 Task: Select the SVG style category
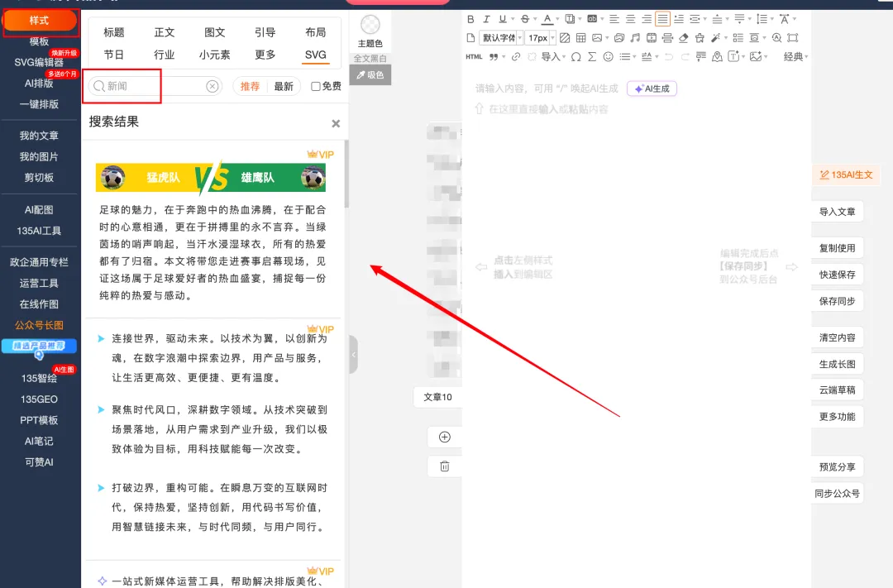click(316, 55)
